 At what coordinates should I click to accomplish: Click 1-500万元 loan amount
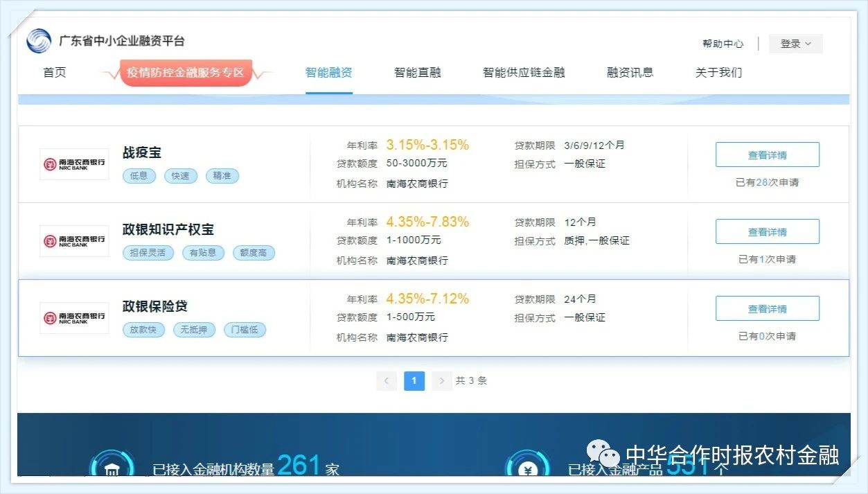click(x=411, y=317)
